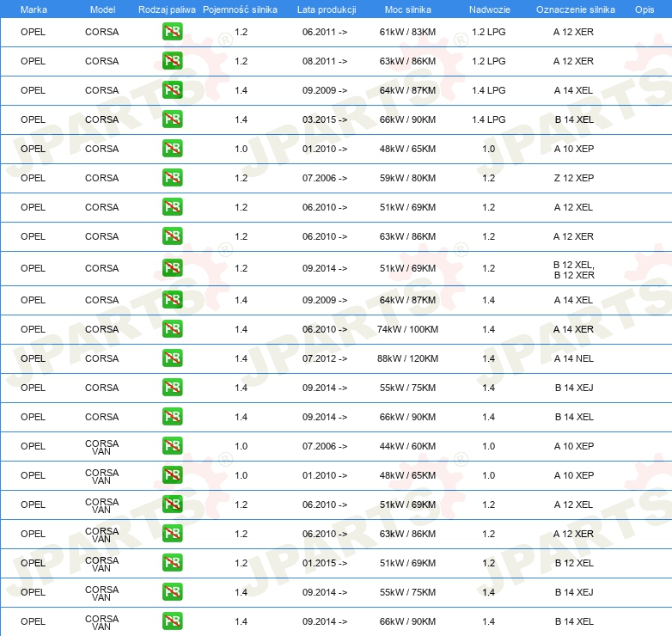Screen dimensions: 672x636
Task: Click the Rodzaj paliwa column header
Action: [x=167, y=9]
